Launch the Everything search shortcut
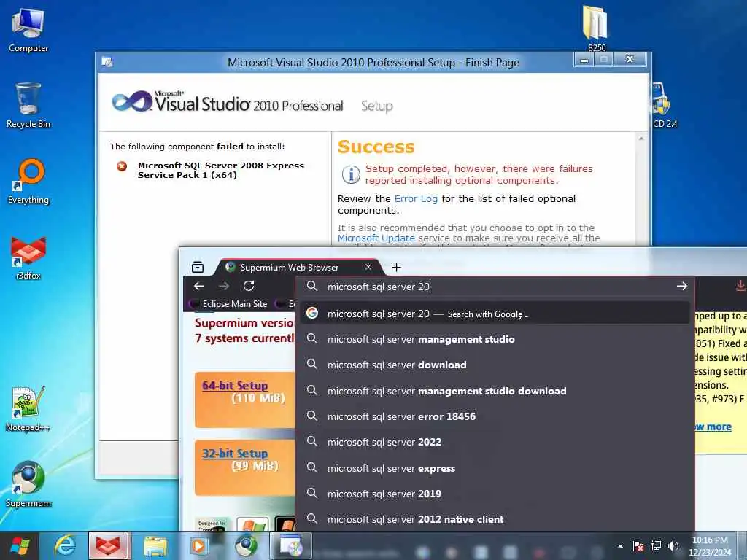This screenshot has height=560, width=747. (x=28, y=182)
